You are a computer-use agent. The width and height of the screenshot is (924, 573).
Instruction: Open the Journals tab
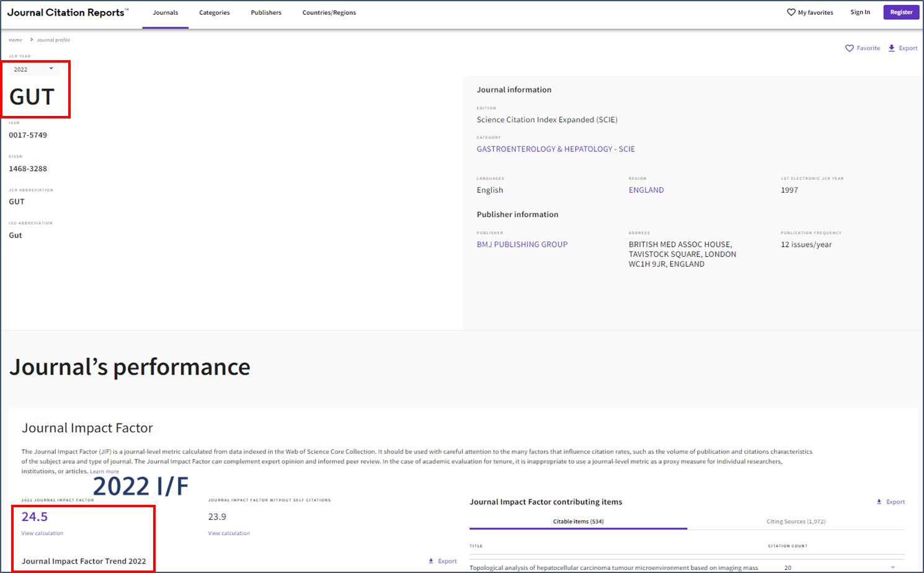[x=166, y=12]
